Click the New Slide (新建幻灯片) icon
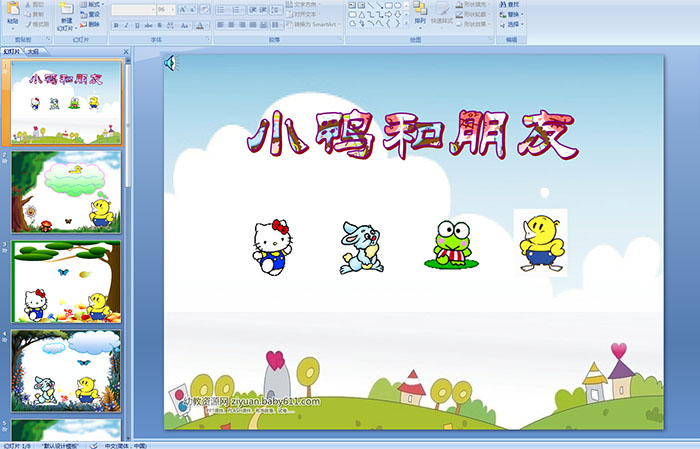The height and width of the screenshot is (449, 700). [67, 10]
